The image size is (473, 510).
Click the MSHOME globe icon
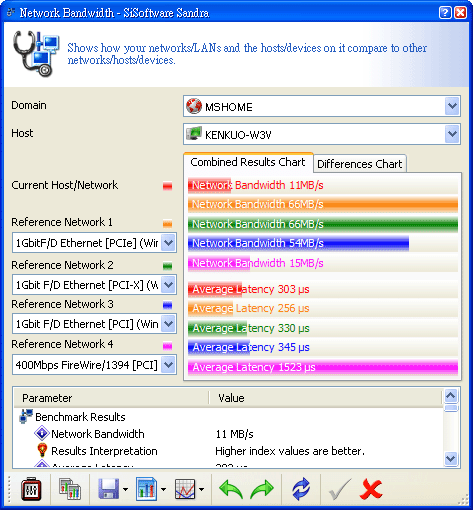[194, 106]
